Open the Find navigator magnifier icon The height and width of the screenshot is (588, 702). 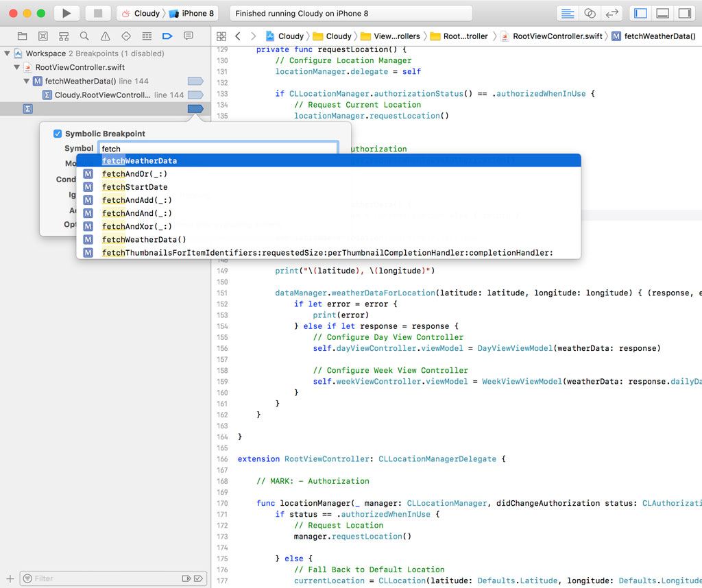84,36
